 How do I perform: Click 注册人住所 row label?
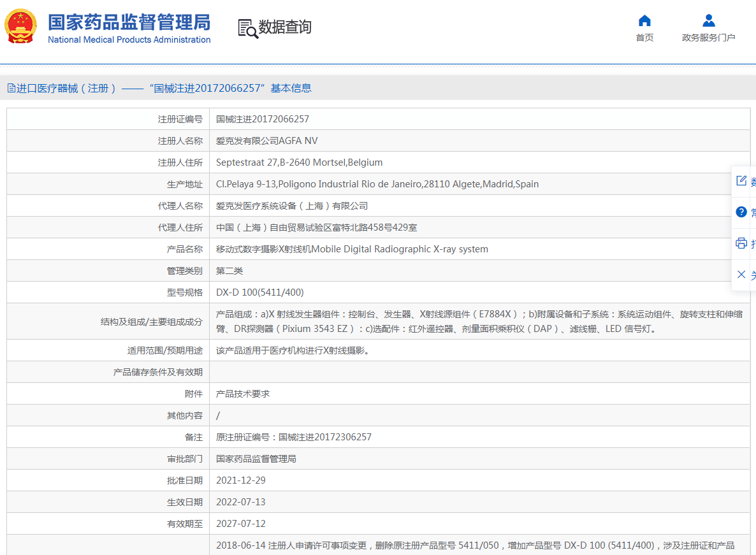[180, 162]
